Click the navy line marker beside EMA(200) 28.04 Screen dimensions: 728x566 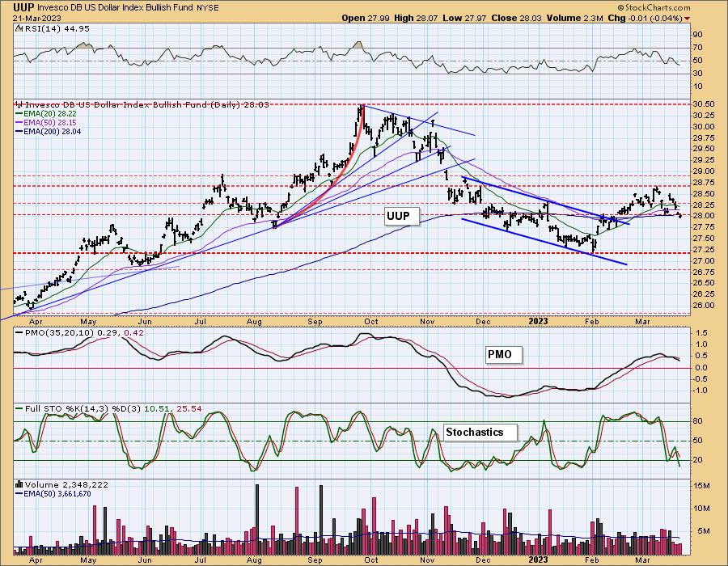point(19,131)
